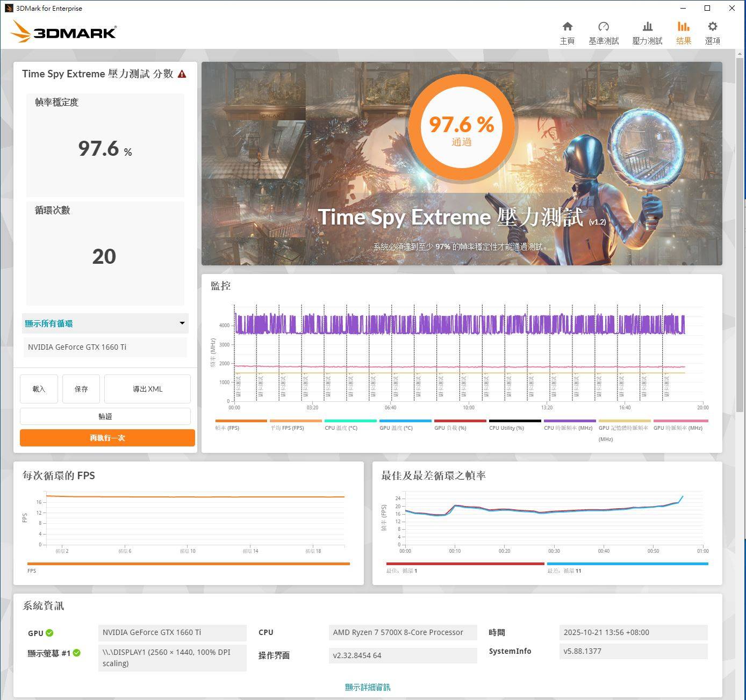Image resolution: width=746 pixels, height=700 pixels.
Task: Open the Benchmarks gauge icon
Action: [603, 32]
